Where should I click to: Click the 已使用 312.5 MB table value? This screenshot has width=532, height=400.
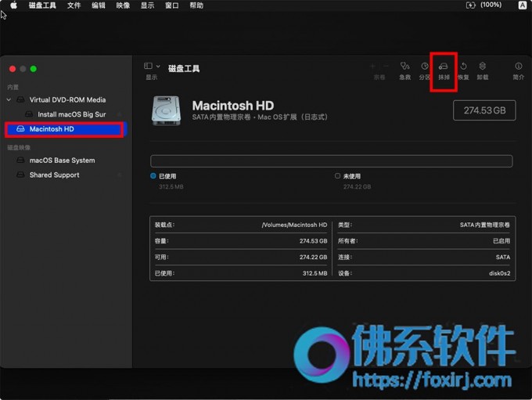315,273
